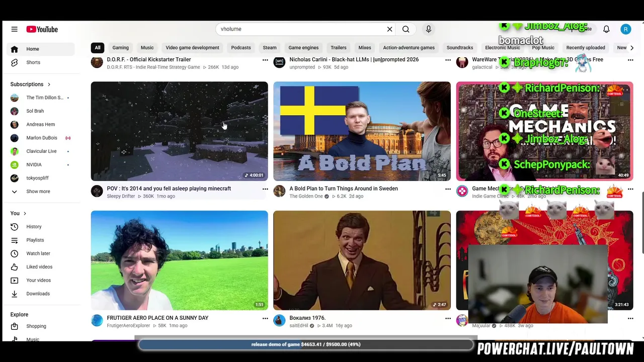644x362 pixels.
Task: Open the notifications bell
Action: point(606,29)
